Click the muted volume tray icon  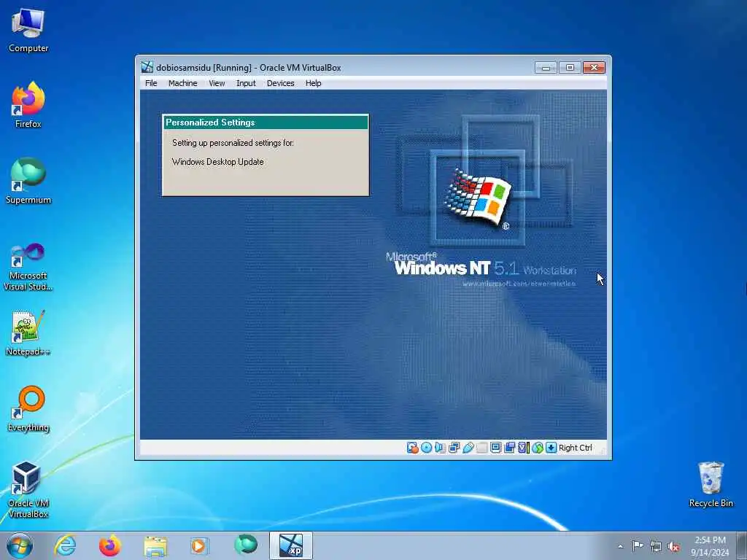coord(673,546)
